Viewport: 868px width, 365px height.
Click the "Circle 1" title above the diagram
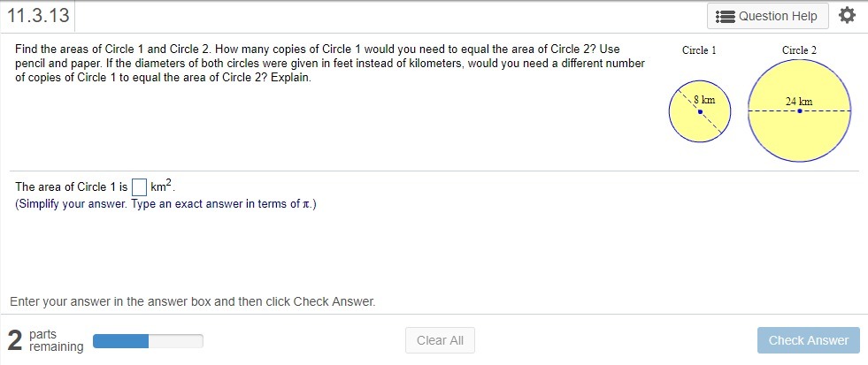(699, 50)
